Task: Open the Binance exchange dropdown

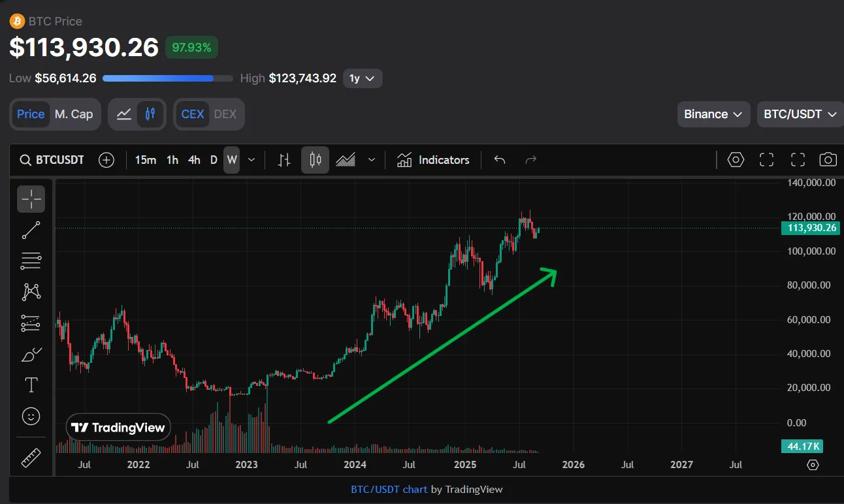Action: [713, 114]
